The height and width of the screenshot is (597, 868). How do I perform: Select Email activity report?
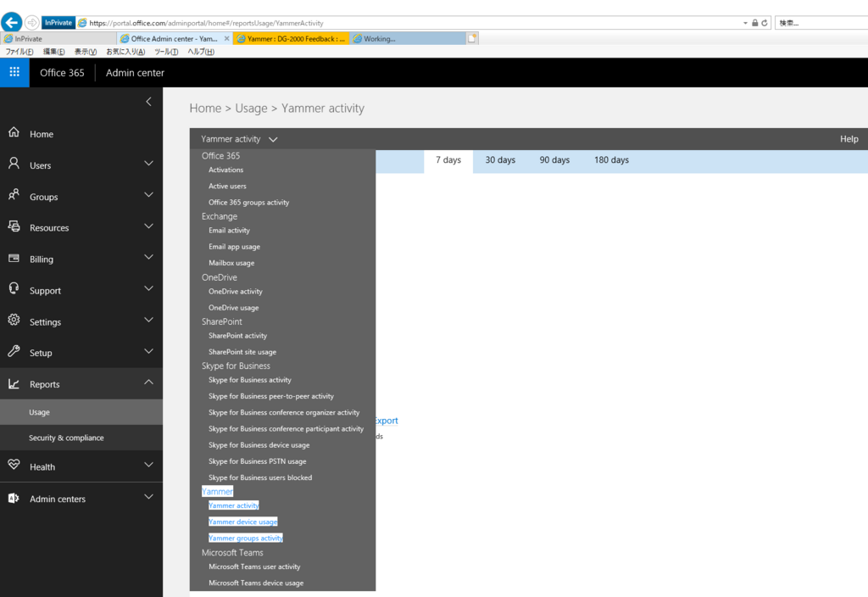pos(229,231)
